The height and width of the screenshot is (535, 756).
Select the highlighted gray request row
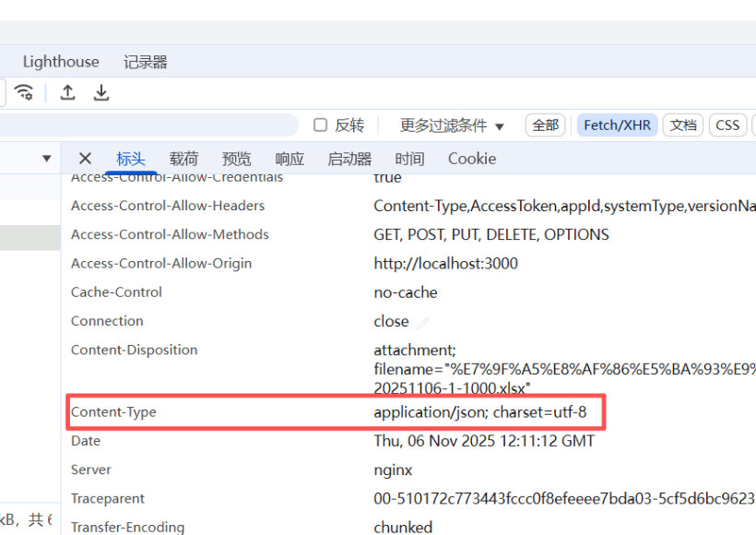(30, 237)
